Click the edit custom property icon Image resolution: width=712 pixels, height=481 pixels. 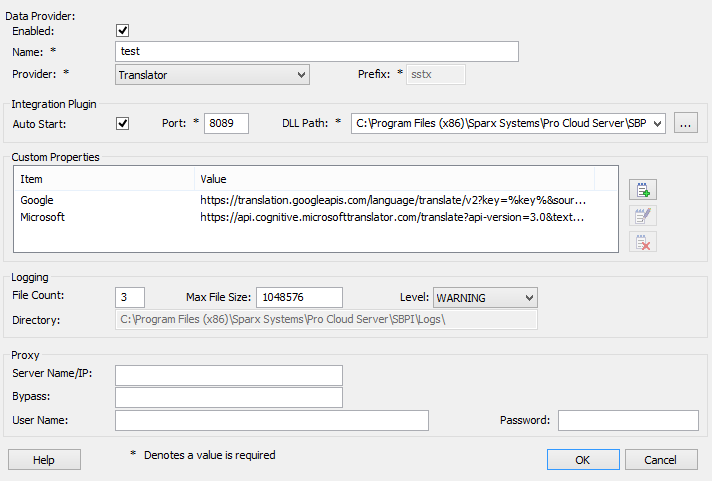tap(644, 215)
